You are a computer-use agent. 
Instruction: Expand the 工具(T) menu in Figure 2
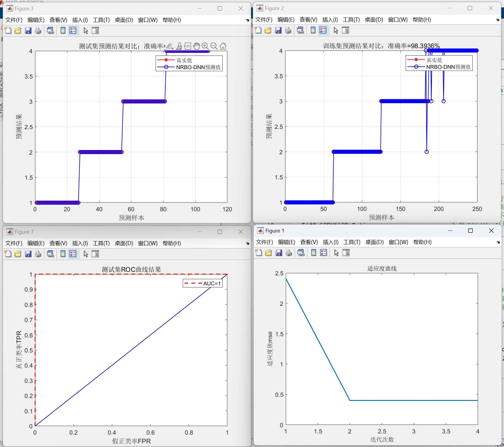coord(351,20)
